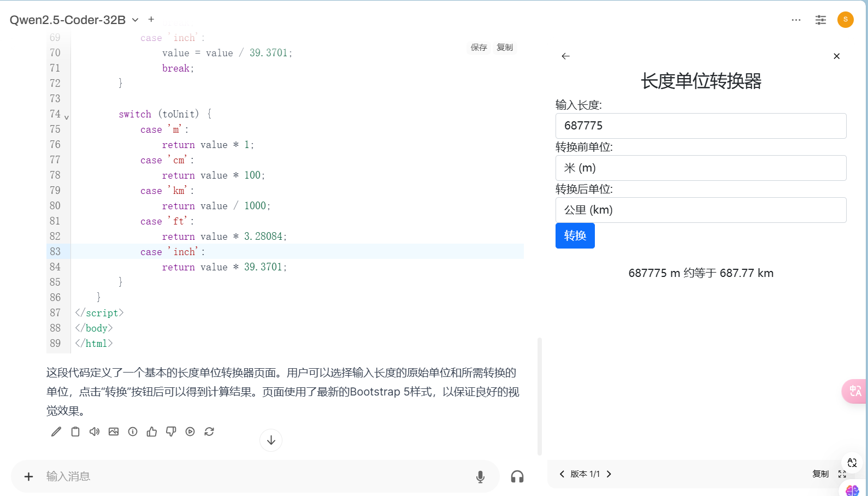Screen dimensions: 868x496
Task: Click the image generation icon below response
Action: pyautogui.click(x=114, y=432)
